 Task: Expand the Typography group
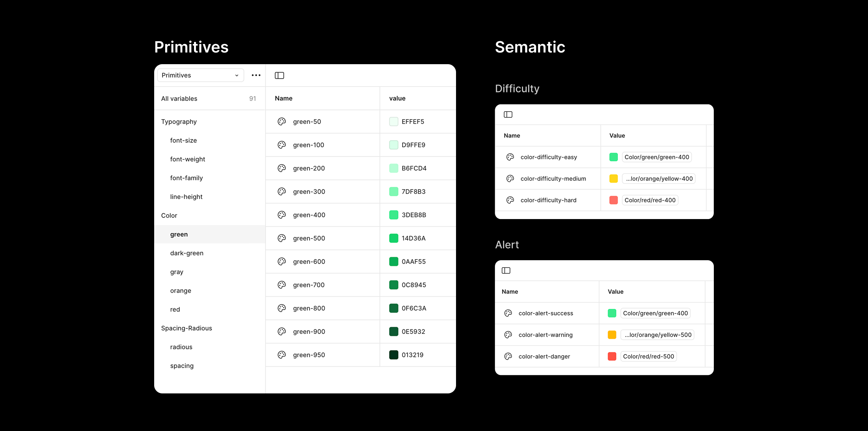[179, 122]
